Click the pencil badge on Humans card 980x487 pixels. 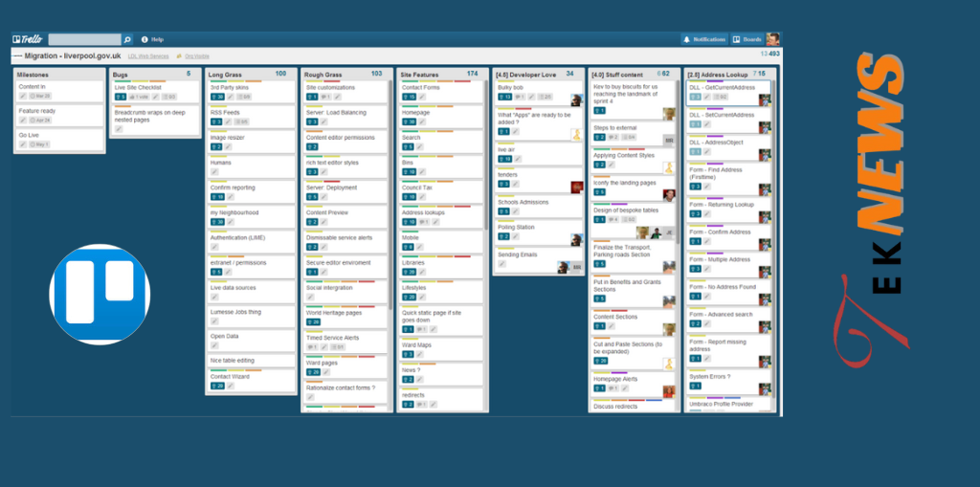[214, 171]
